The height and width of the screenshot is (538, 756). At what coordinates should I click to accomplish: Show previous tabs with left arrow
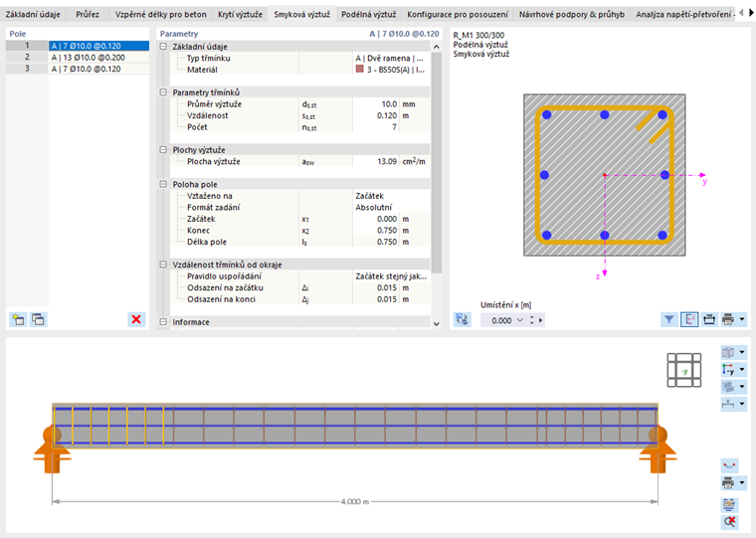click(741, 14)
